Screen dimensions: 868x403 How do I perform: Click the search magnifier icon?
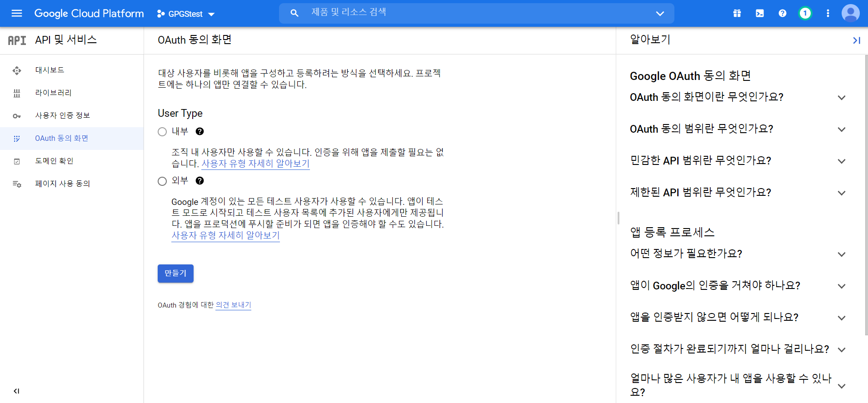point(294,13)
